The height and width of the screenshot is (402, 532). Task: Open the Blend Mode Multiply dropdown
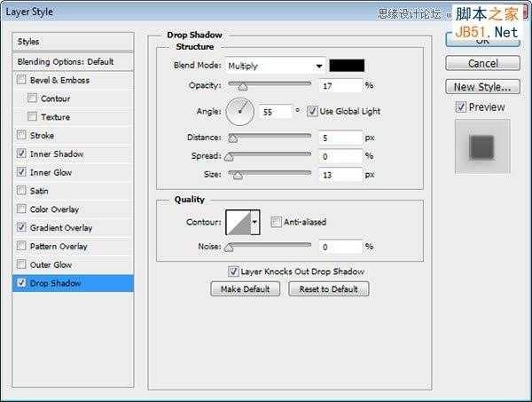point(276,66)
